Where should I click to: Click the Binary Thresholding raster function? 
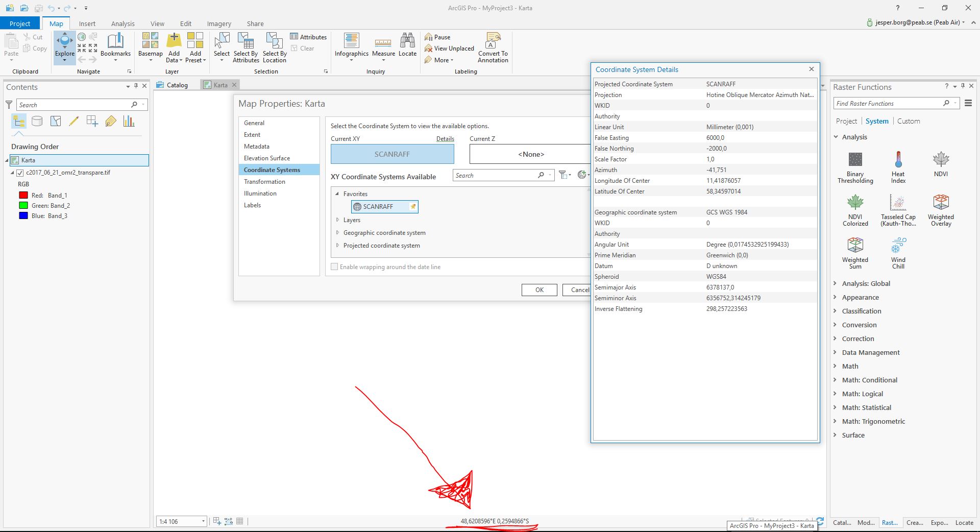coord(855,167)
